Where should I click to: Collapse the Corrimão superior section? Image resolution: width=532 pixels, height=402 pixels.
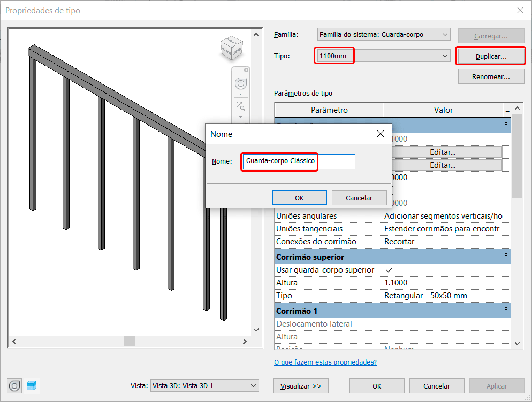(506, 257)
